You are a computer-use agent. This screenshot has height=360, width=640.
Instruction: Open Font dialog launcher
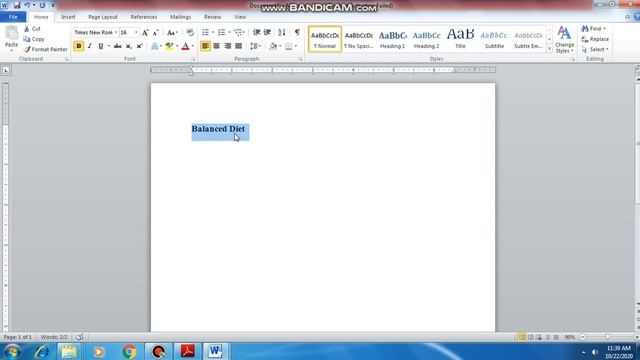pos(193,60)
